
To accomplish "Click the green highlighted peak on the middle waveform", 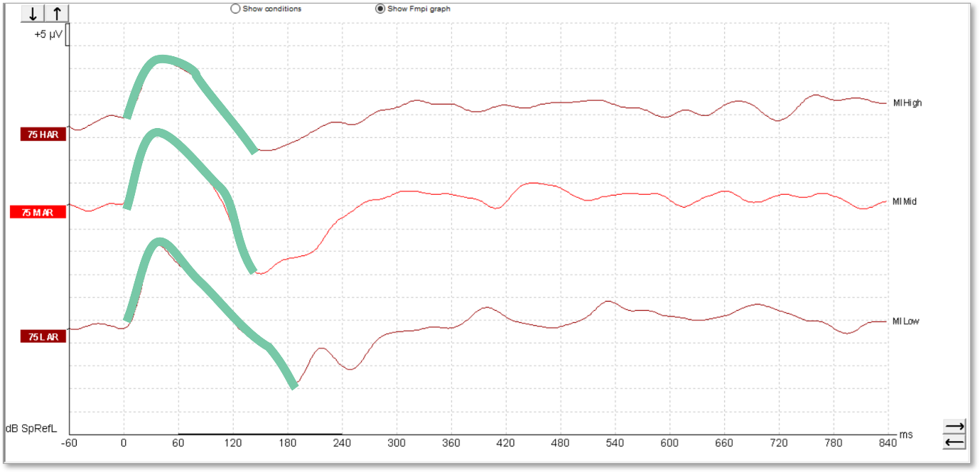I will pyautogui.click(x=156, y=133).
